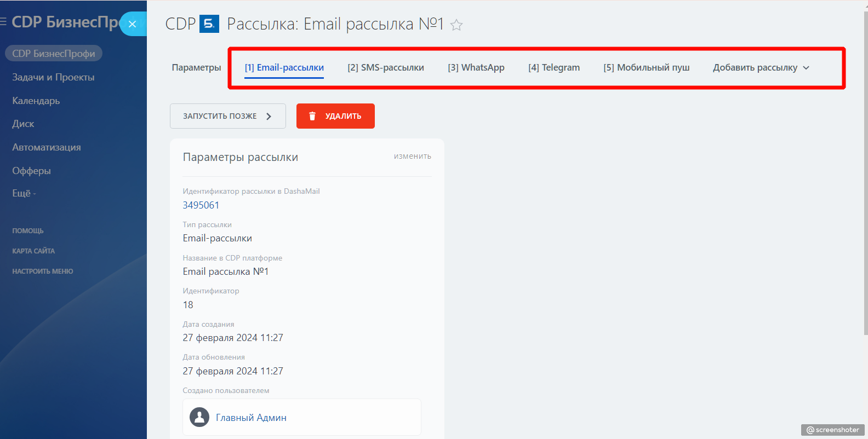868x439 pixels.
Task: Open the Параметры tab
Action: pyautogui.click(x=196, y=67)
